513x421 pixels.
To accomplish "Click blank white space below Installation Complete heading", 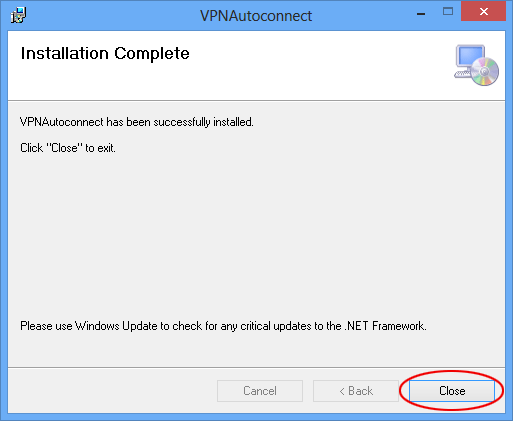I will point(200,82).
